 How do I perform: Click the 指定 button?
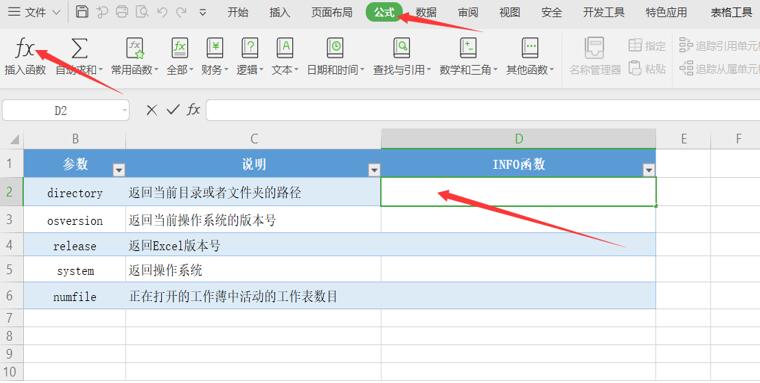click(647, 46)
